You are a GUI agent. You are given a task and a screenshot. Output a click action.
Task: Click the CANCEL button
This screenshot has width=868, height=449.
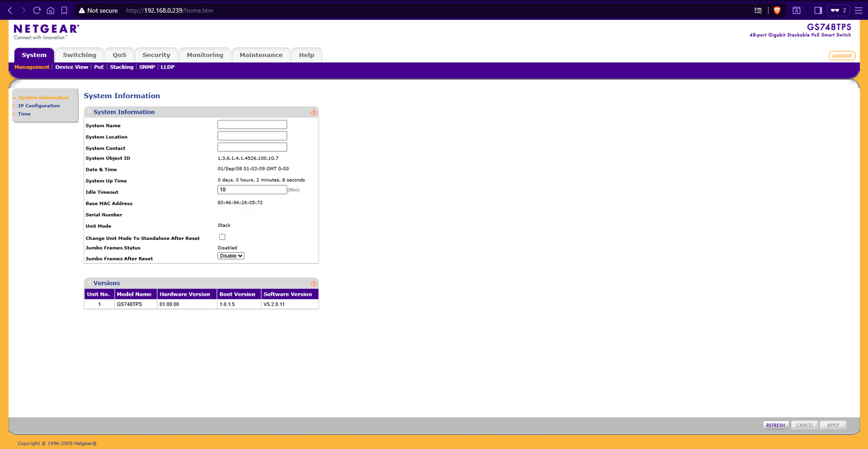pos(805,425)
